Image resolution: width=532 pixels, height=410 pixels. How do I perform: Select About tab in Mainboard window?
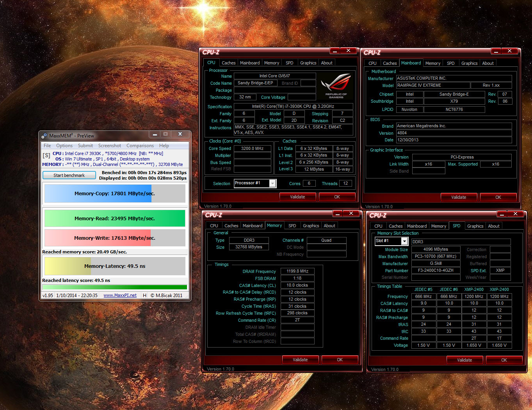[488, 63]
